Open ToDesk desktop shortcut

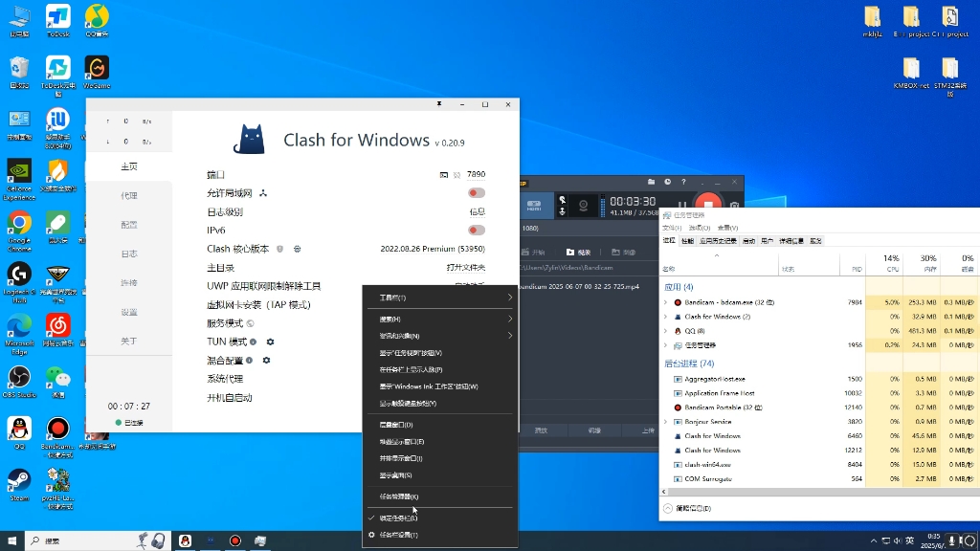click(x=58, y=21)
